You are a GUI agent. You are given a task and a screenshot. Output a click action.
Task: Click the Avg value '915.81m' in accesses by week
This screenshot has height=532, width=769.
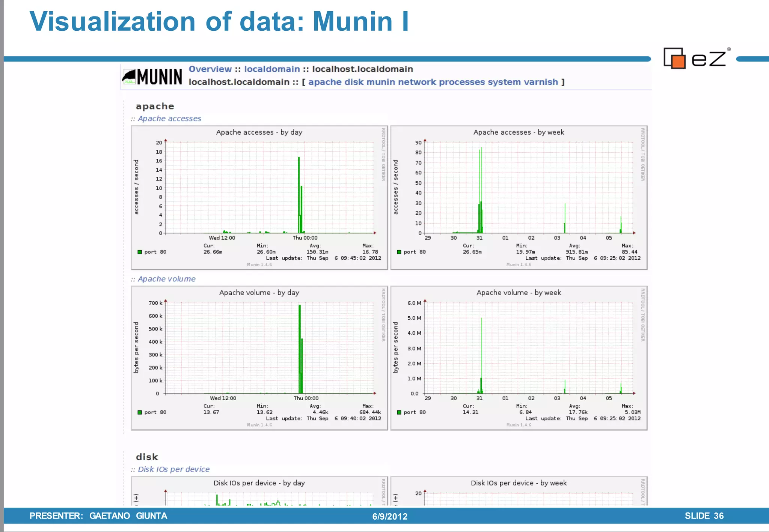577,252
